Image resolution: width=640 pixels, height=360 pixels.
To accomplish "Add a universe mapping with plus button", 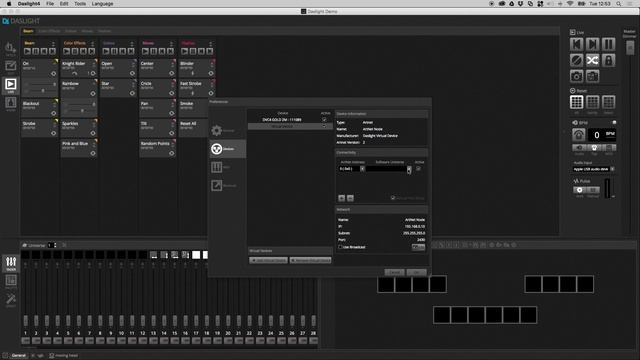I will click(342, 198).
